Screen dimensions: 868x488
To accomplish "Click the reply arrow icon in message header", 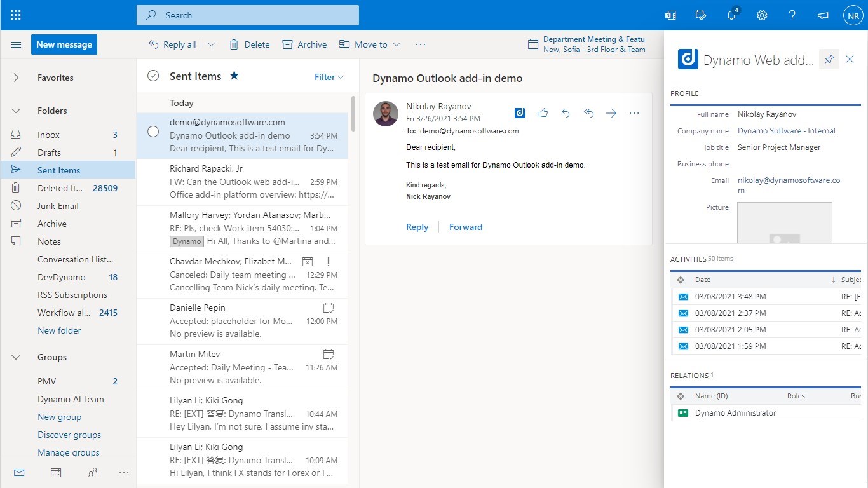I will point(566,113).
